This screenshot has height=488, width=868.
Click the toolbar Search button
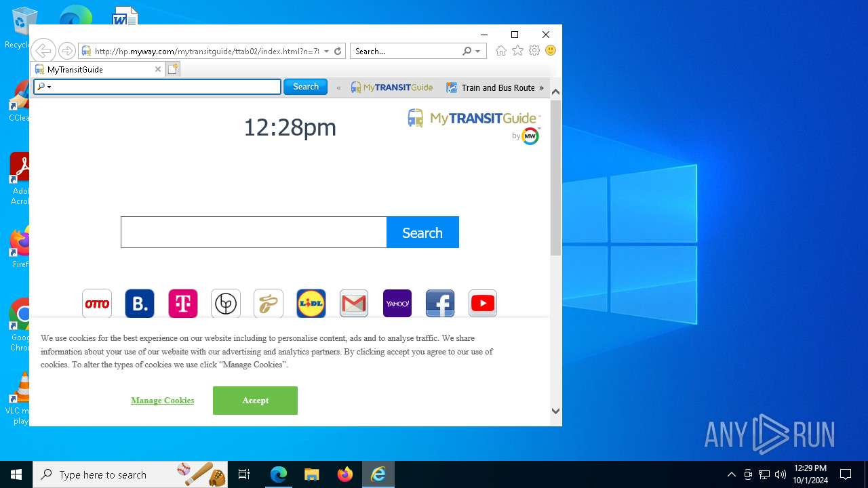coord(305,87)
